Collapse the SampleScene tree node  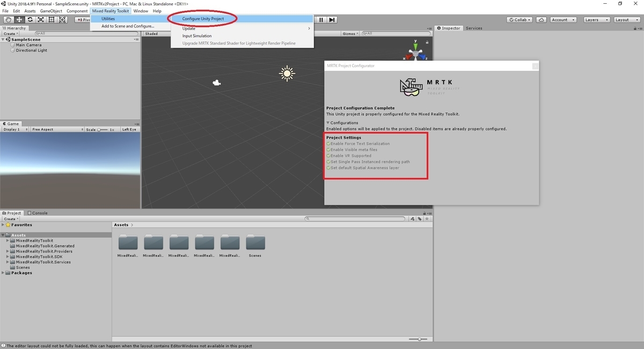[3, 40]
